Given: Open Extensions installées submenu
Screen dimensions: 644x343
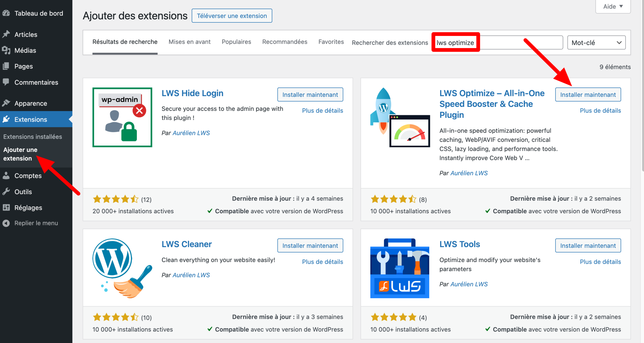Looking at the screenshot, I should click(32, 137).
